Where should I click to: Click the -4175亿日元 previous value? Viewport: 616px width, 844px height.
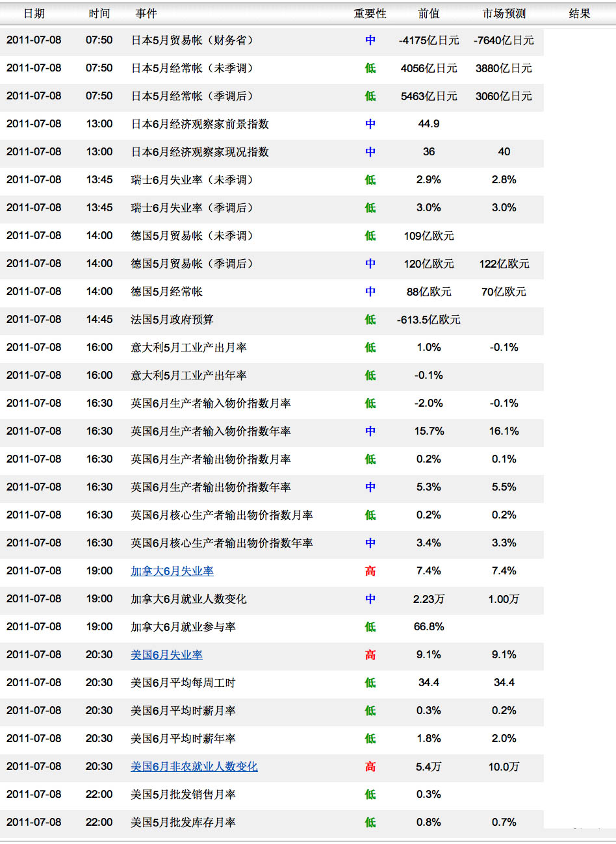click(x=429, y=40)
